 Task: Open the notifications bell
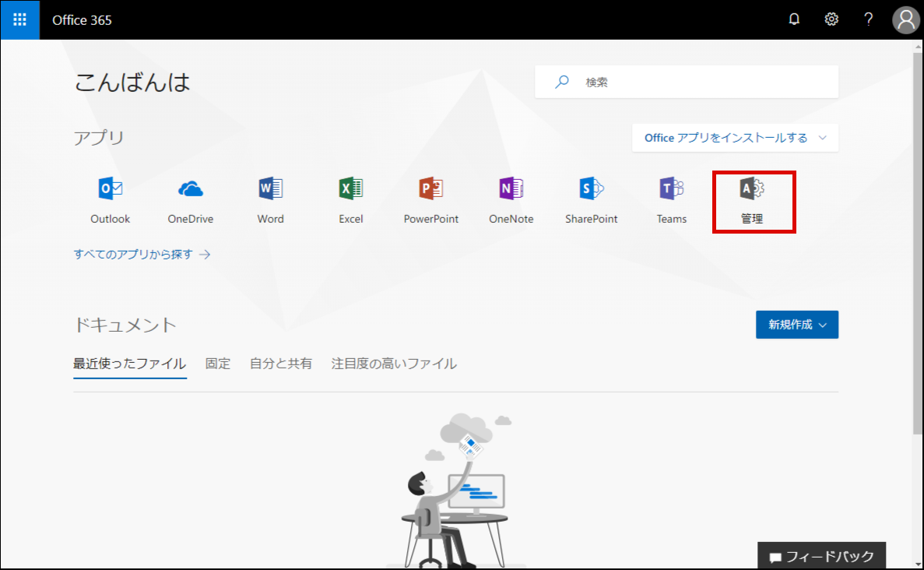tap(794, 19)
